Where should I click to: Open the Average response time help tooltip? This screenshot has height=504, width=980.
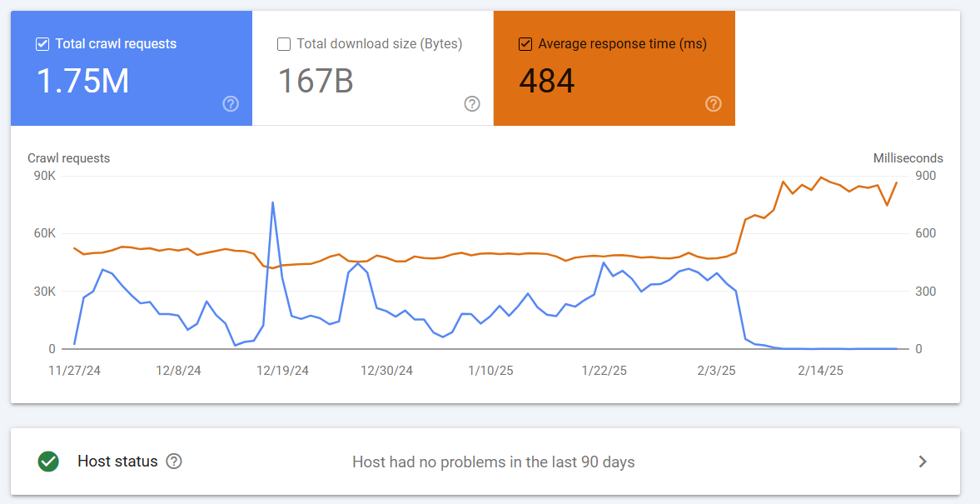click(713, 104)
